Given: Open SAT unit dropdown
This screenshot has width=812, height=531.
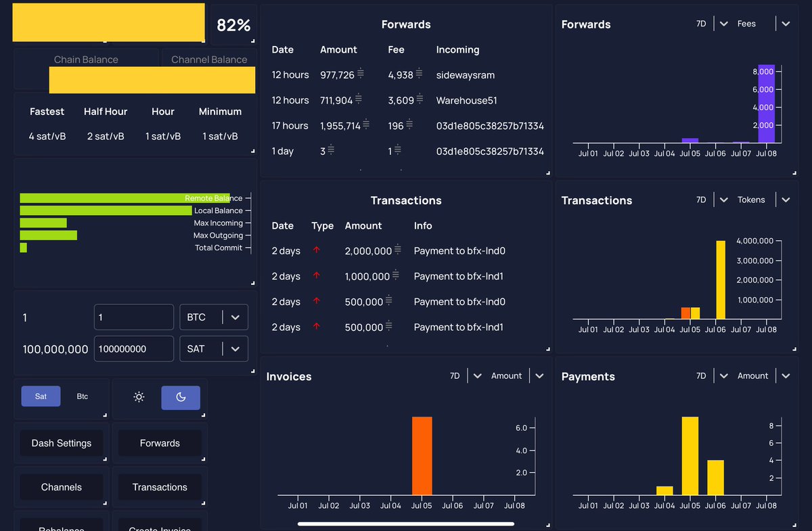Looking at the screenshot, I should 214,349.
